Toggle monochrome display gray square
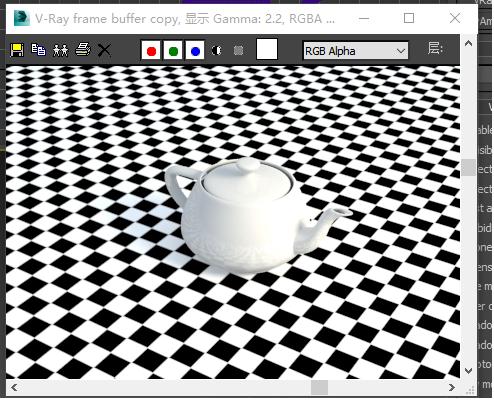 238,51
